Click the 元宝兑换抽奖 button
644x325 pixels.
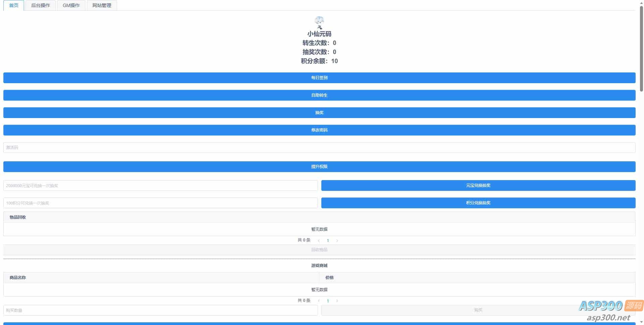pyautogui.click(x=478, y=185)
